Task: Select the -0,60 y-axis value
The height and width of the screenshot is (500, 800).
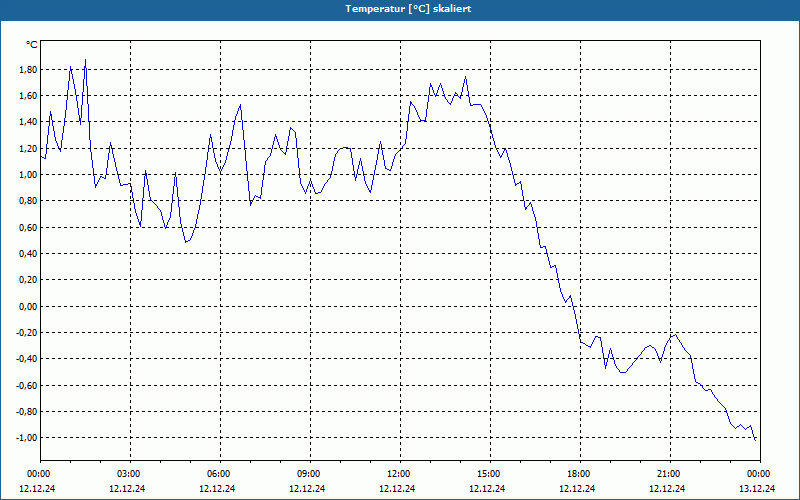Action: 27,386
